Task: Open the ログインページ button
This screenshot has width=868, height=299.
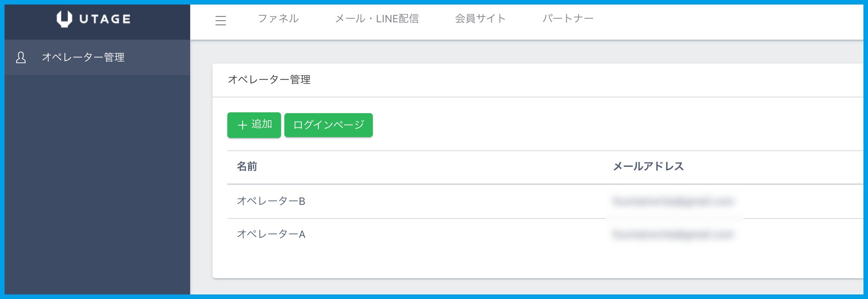Action: [328, 125]
